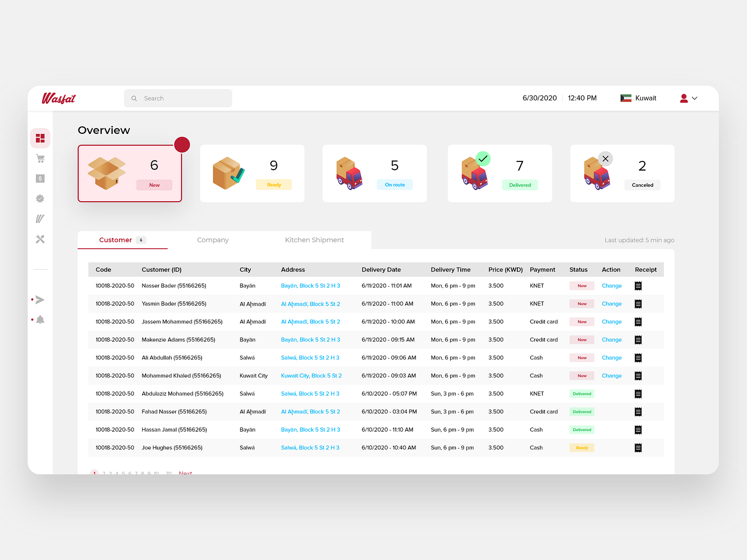Expand the account dropdown chevron
This screenshot has width=747, height=560.
click(x=695, y=98)
